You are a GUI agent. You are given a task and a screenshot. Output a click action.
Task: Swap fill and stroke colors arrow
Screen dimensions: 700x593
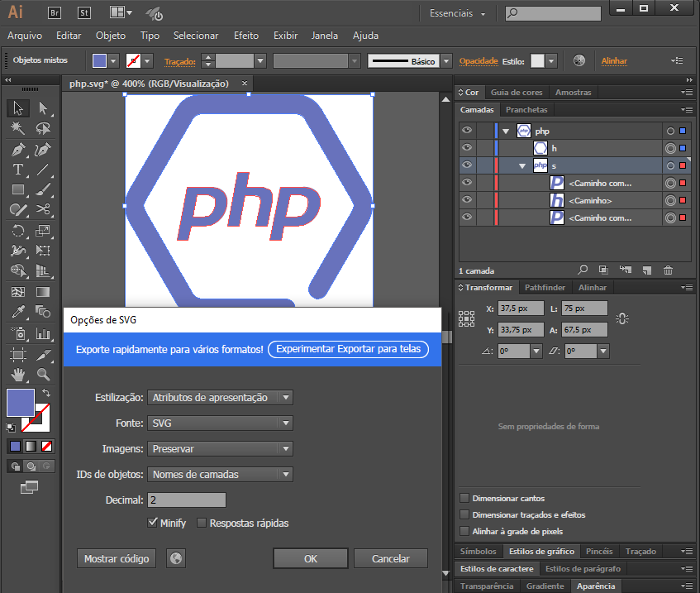(46, 393)
